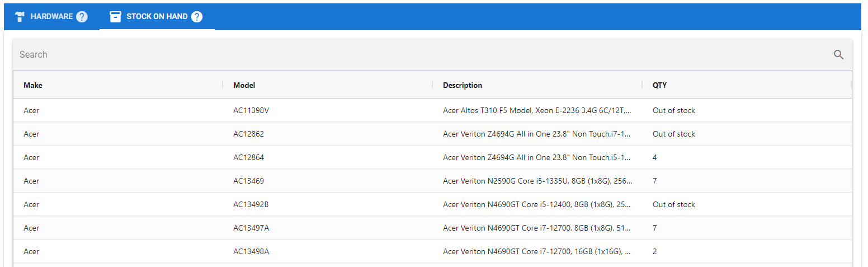Image resolution: width=868 pixels, height=267 pixels.
Task: Click the magnifying glass search icon
Action: [838, 55]
